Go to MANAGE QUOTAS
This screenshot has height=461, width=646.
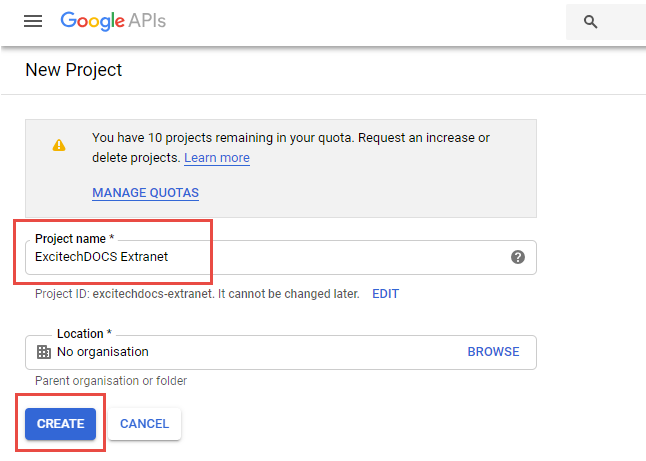pyautogui.click(x=145, y=193)
